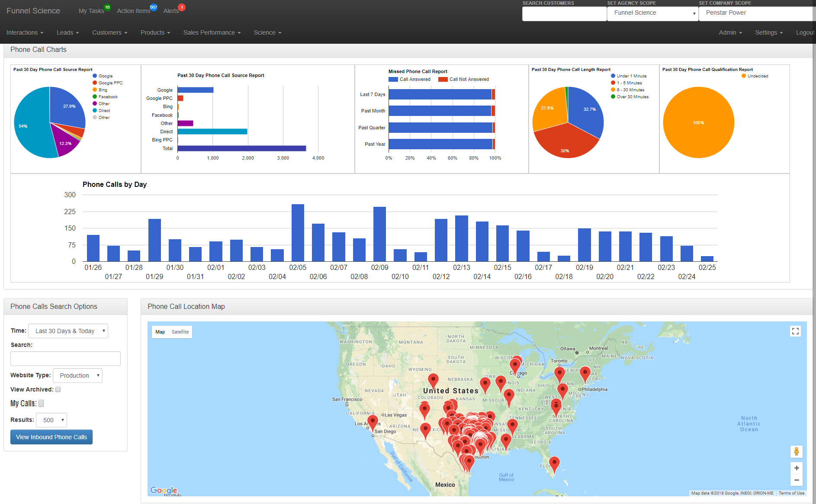Expand the Customers menu
Screen dimensions: 816x504
[x=109, y=32]
